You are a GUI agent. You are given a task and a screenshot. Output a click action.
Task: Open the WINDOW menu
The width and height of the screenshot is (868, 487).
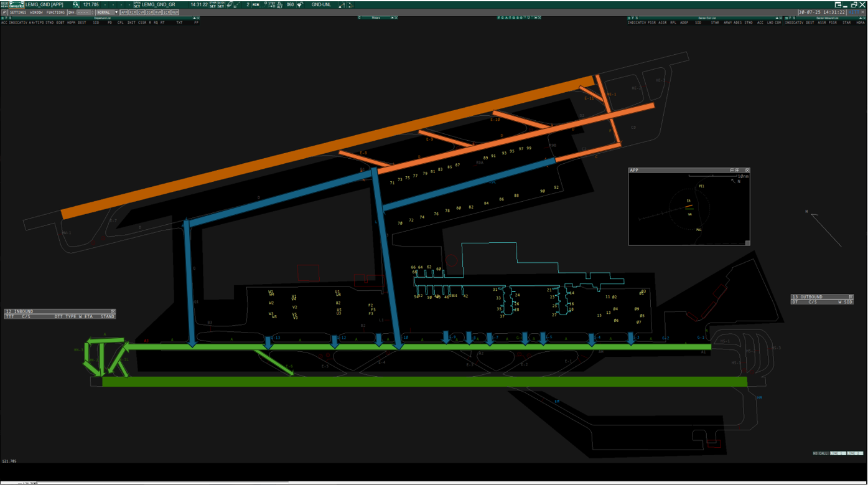(36, 12)
